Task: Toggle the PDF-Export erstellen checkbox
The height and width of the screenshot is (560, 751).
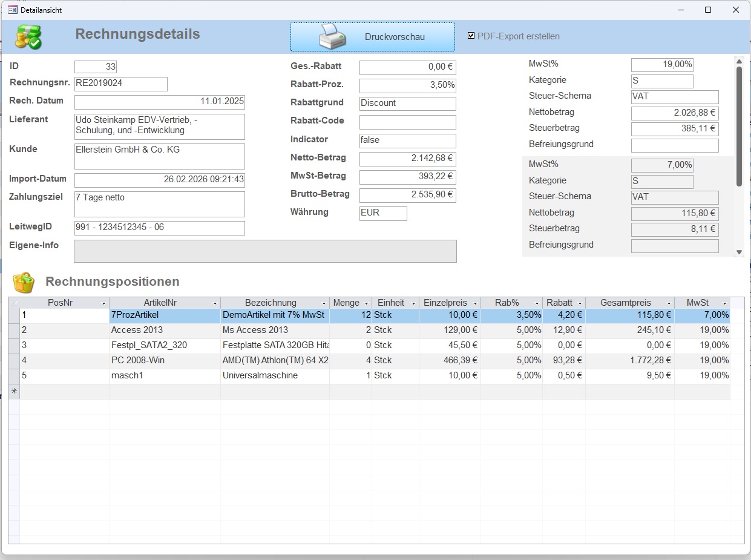Action: point(471,36)
